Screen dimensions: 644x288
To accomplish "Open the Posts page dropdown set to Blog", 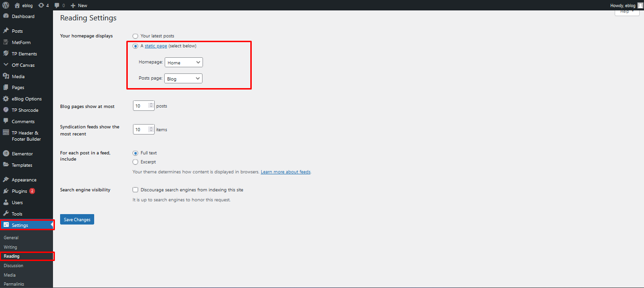I will pyautogui.click(x=183, y=79).
